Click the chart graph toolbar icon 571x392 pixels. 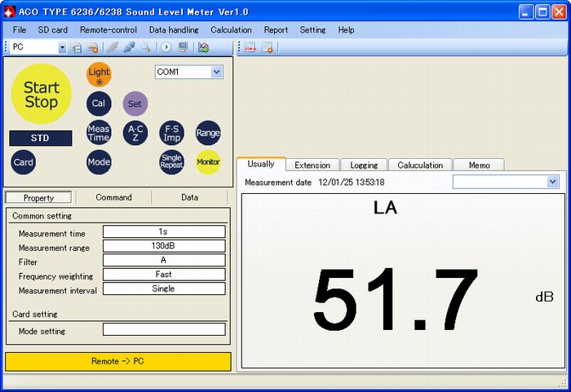(x=204, y=47)
